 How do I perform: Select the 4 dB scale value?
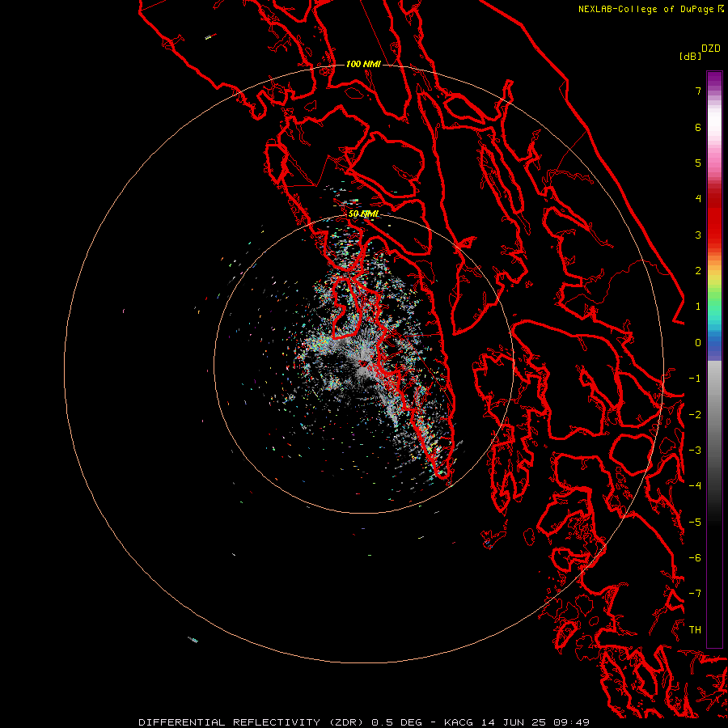[x=698, y=199]
